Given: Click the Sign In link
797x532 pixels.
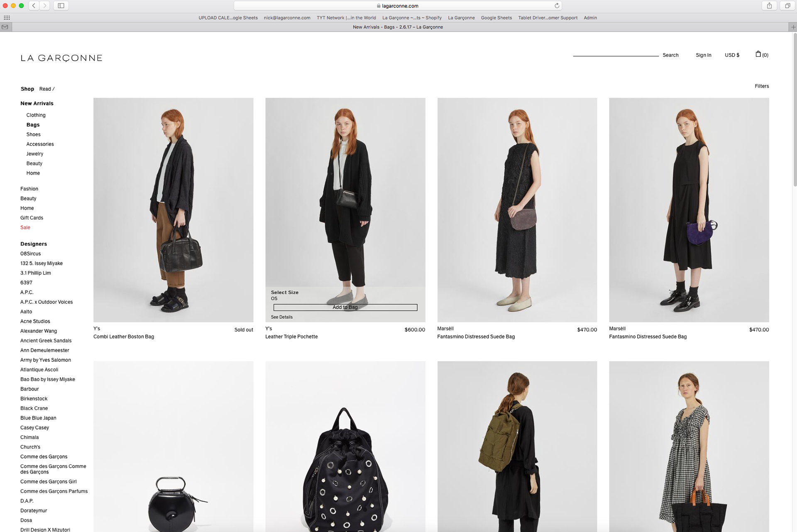Looking at the screenshot, I should (703, 55).
